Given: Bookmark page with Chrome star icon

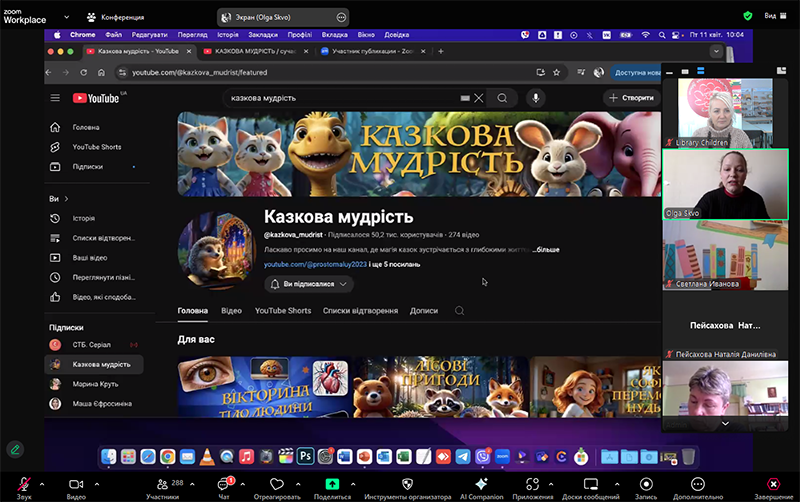Looking at the screenshot, I should click(x=556, y=72).
